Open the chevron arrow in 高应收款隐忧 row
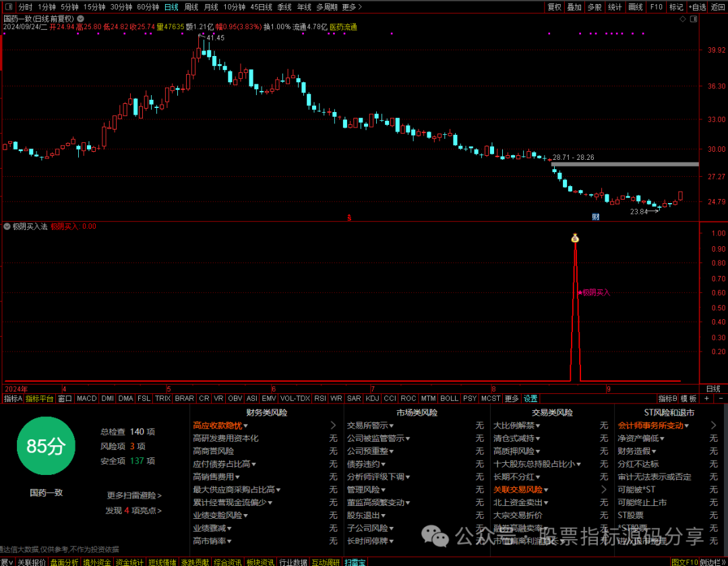728x566 pixels. 333,425
